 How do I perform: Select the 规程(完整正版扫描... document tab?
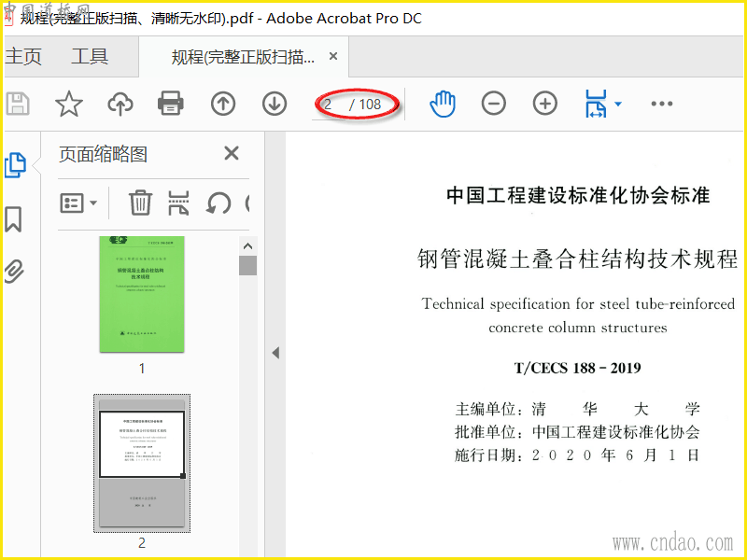pyautogui.click(x=243, y=57)
